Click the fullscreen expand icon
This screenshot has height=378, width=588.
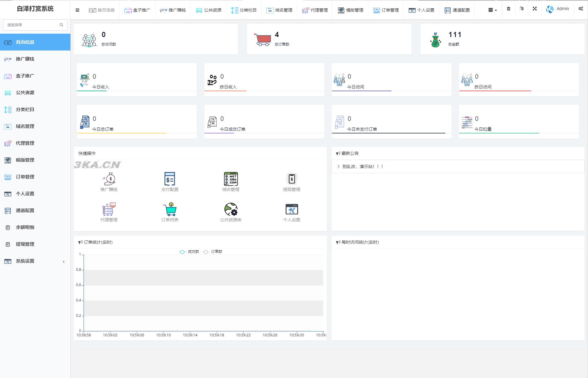click(535, 9)
